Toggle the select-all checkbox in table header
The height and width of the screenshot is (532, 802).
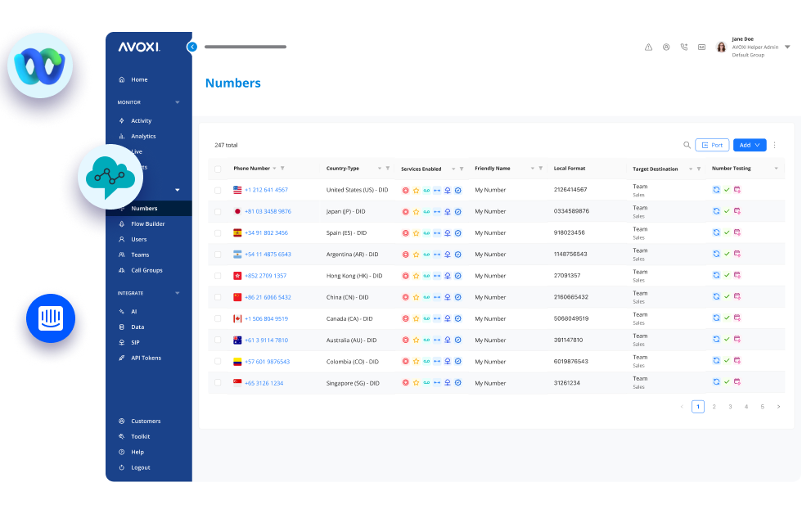[218, 169]
